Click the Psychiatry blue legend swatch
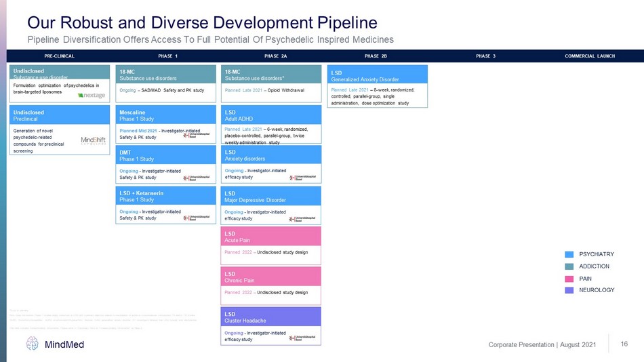Screen dimensions: 644x362 coord(569,254)
